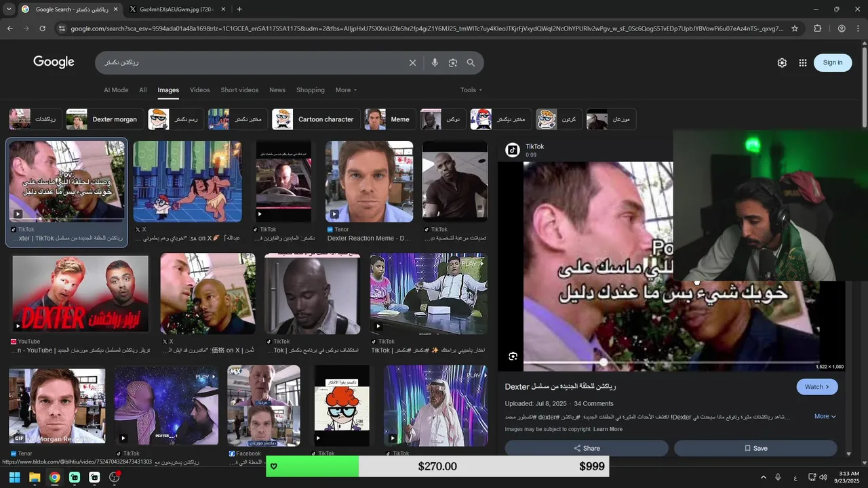Reload the page
This screenshot has height=488, width=868.
[42, 28]
